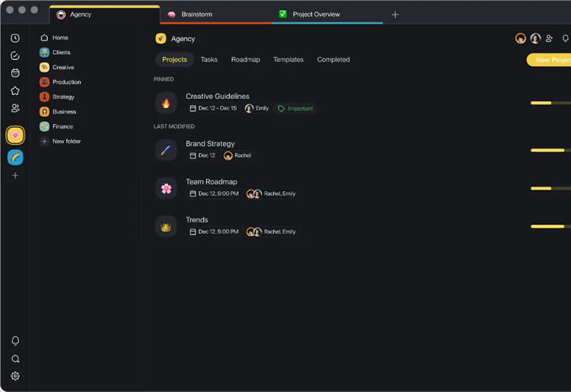Click the invite member icon in header
This screenshot has height=392, width=571.
(x=550, y=38)
